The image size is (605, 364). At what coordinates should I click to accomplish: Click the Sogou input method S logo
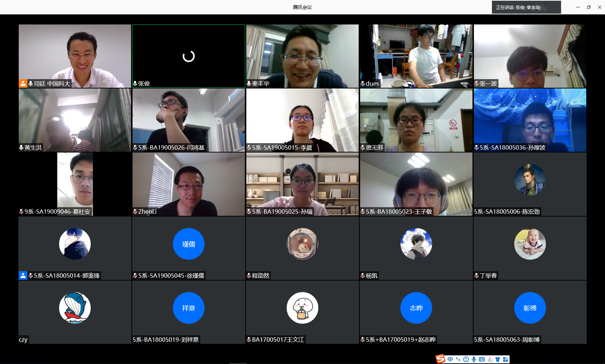440,359
